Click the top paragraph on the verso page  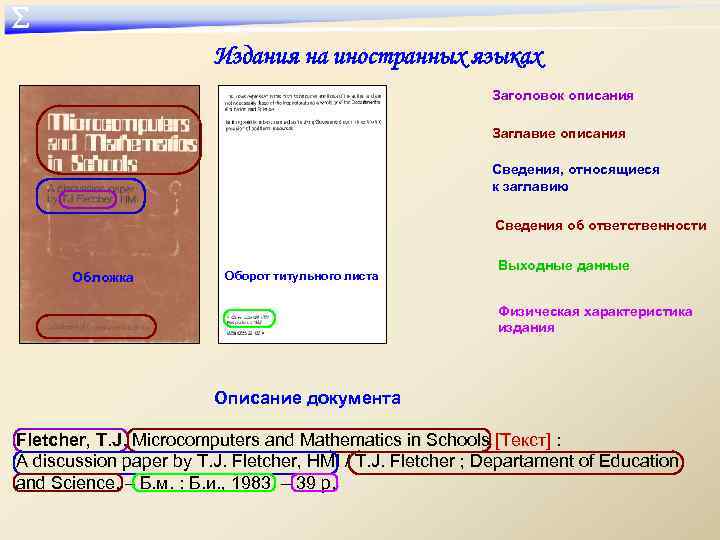(x=303, y=103)
